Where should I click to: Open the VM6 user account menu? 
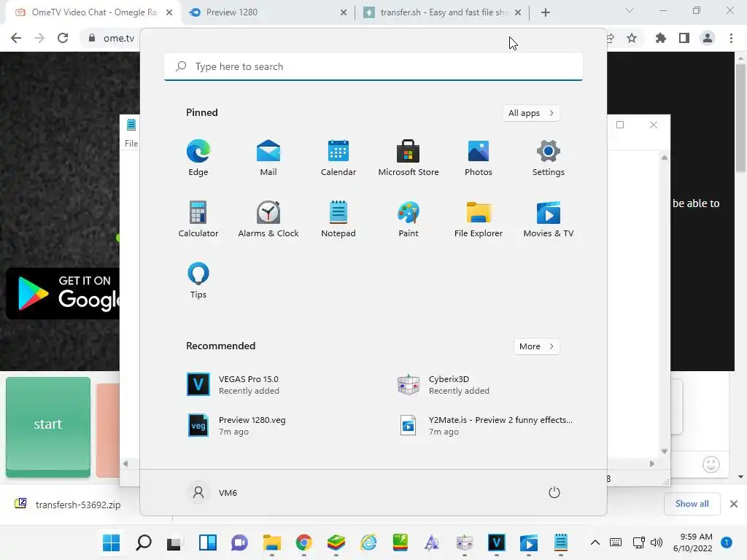click(212, 492)
